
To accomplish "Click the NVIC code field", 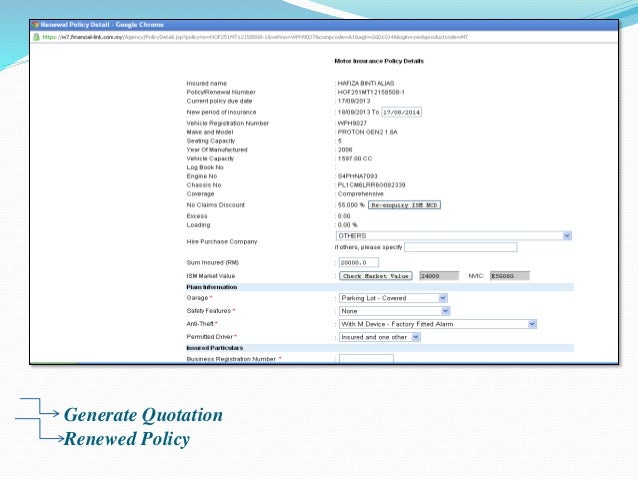I will [509, 276].
